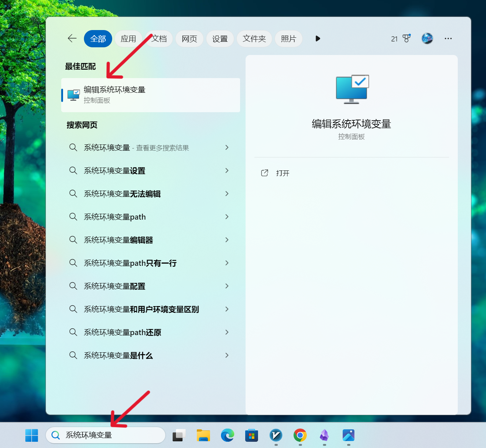Switch to the 应用 filter tab
Screen dimensions: 486x448
(x=128, y=38)
